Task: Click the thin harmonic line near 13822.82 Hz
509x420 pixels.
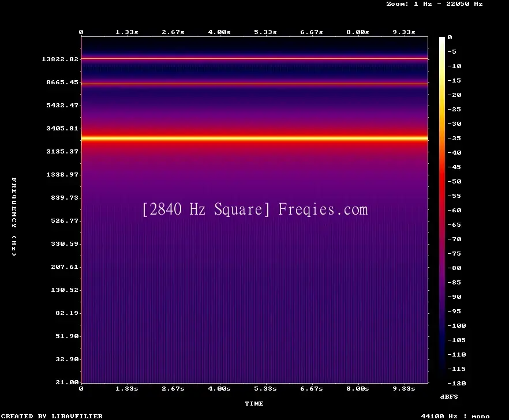Action: click(x=254, y=59)
